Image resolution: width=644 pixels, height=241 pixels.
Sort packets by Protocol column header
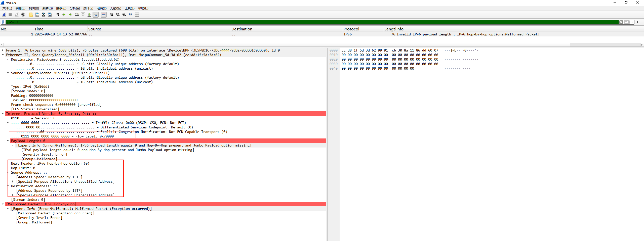[363, 29]
